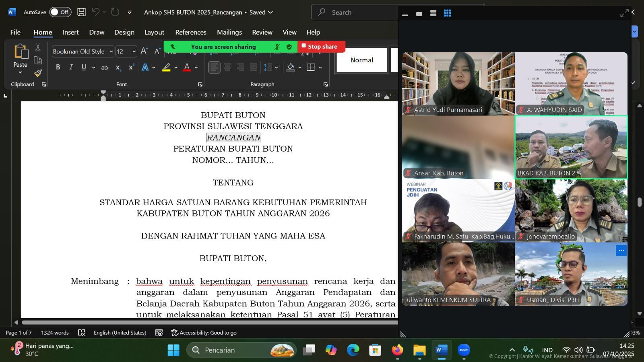Screen dimensions: 644x362
Task: Select the Normal style
Action: tap(361, 60)
